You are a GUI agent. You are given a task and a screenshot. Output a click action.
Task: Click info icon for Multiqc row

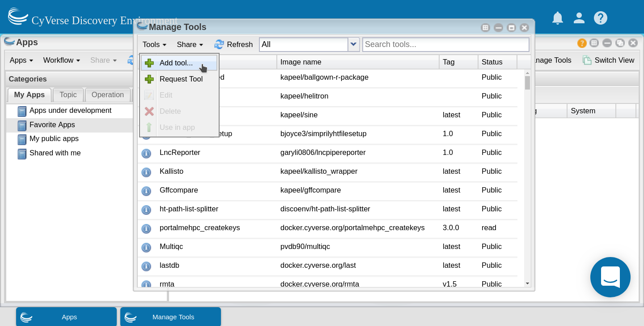(x=146, y=247)
